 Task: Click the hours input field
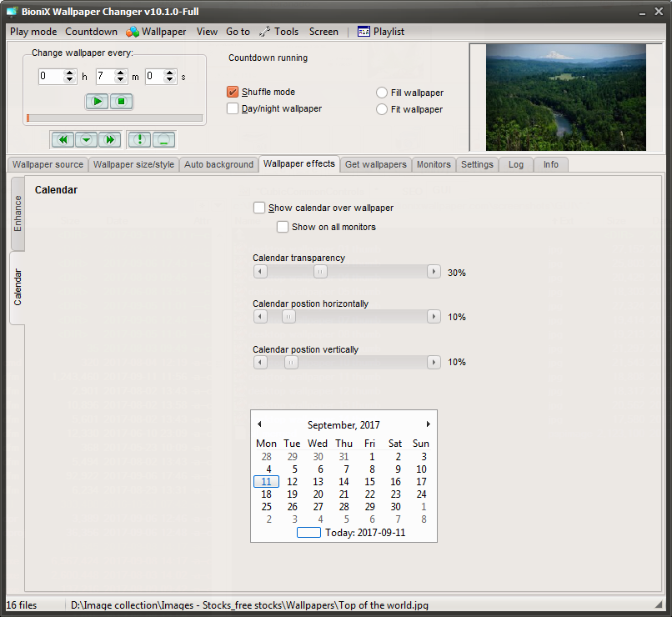click(x=51, y=76)
